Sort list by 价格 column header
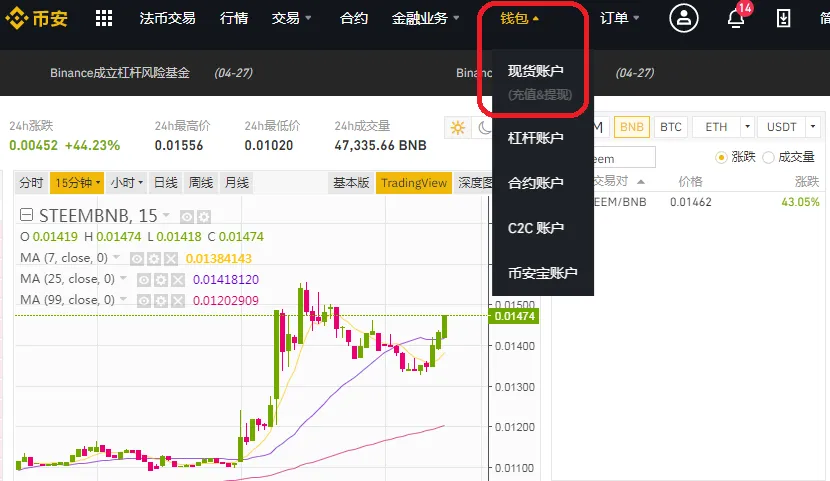 pyautogui.click(x=690, y=181)
